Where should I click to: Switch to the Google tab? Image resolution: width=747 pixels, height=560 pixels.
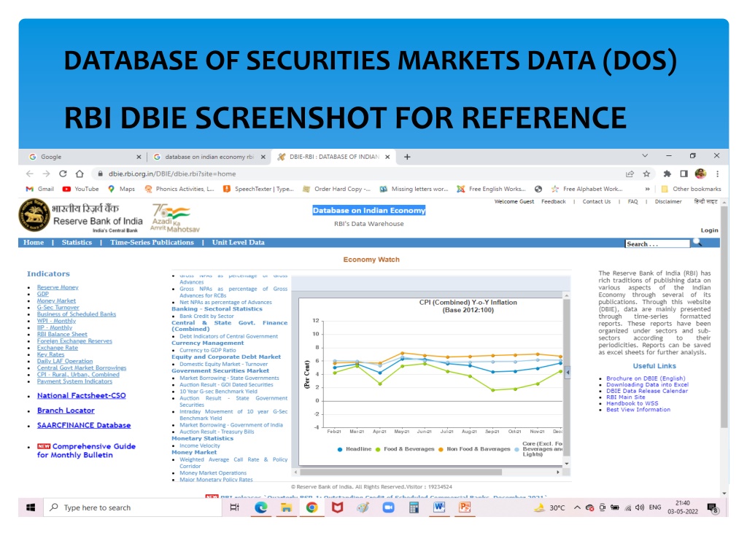coord(85,157)
